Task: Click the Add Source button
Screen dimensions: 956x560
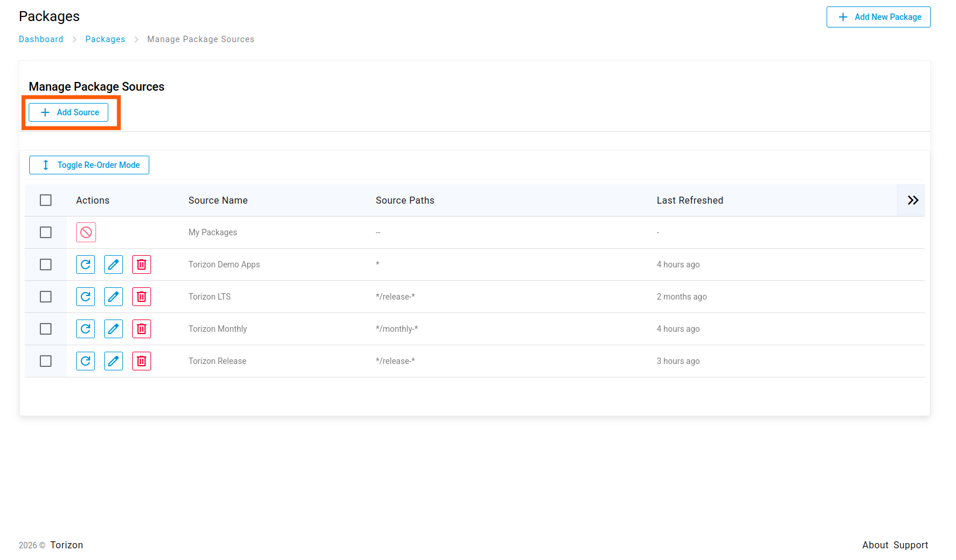Action: [68, 112]
